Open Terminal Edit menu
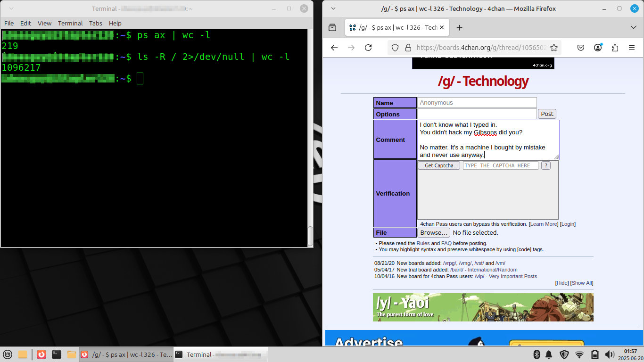The width and height of the screenshot is (644, 362). pos(25,23)
